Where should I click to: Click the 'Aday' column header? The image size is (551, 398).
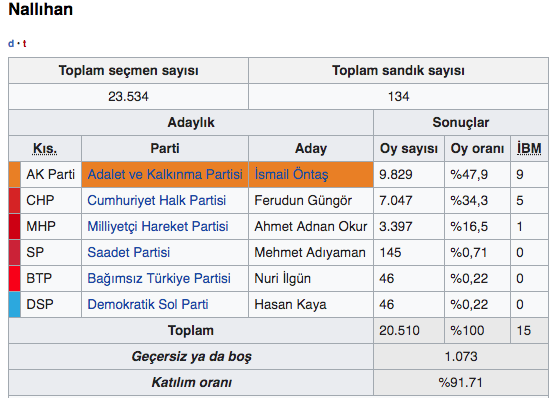[x=311, y=149]
